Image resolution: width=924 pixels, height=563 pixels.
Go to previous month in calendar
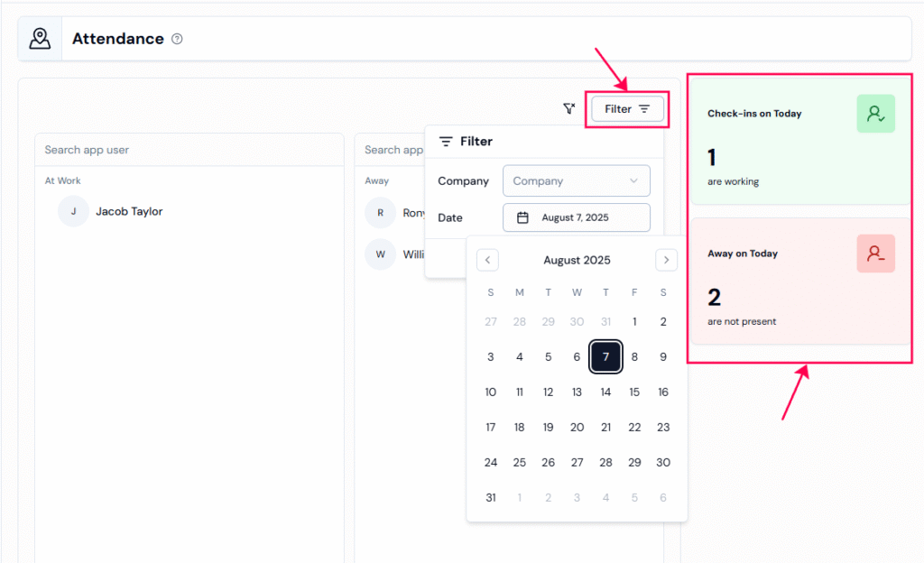click(487, 260)
